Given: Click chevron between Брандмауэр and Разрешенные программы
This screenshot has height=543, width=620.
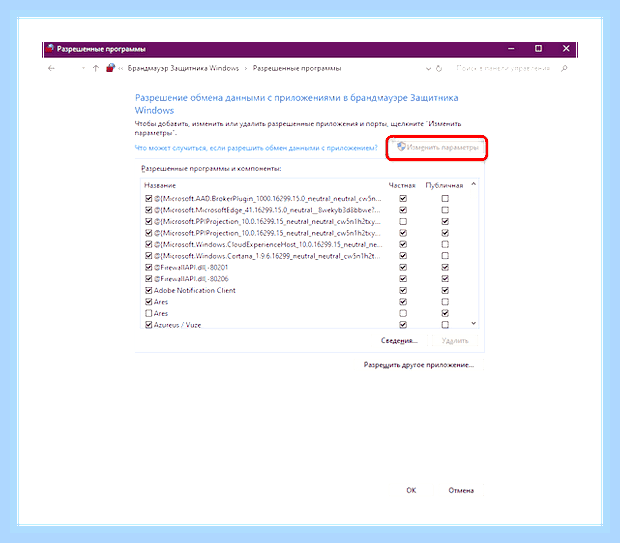Looking at the screenshot, I should pyautogui.click(x=246, y=69).
